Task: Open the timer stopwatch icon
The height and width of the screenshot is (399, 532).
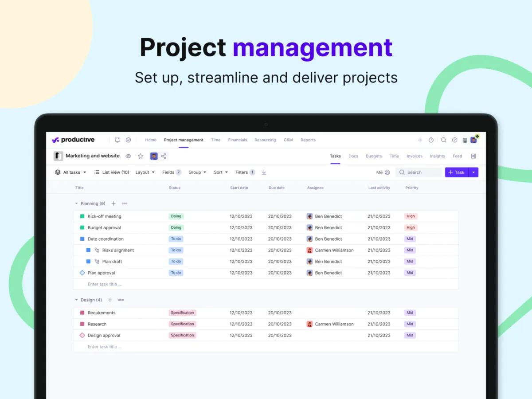Action: coord(431,140)
